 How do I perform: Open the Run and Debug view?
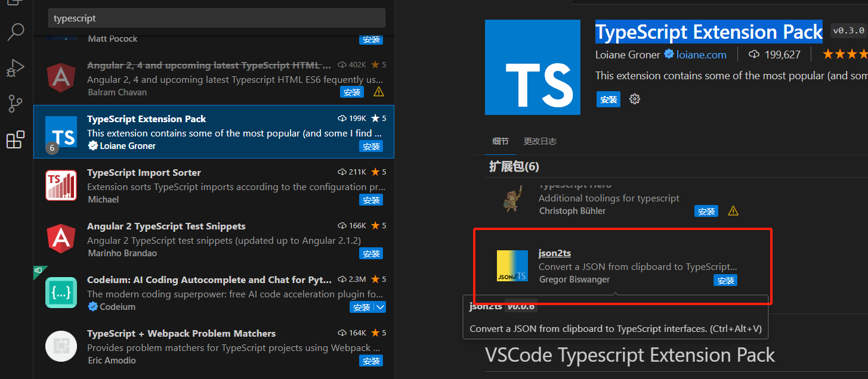(16, 68)
